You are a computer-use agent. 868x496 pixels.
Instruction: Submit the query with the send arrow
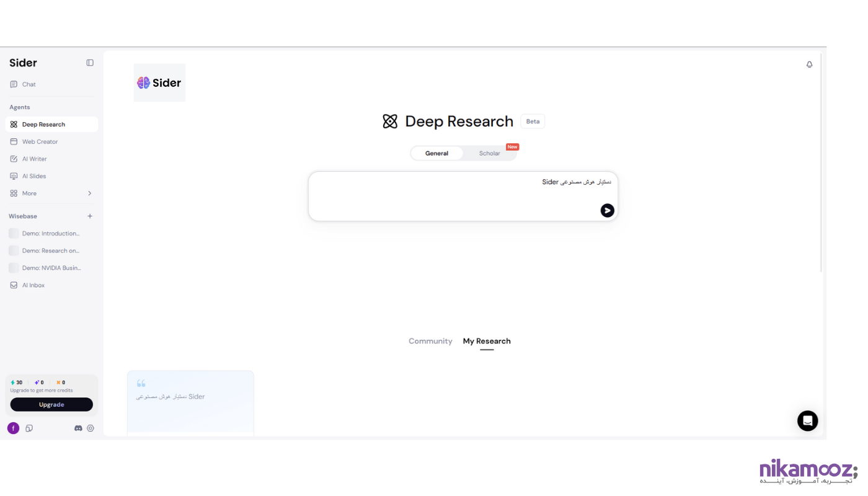607,211
